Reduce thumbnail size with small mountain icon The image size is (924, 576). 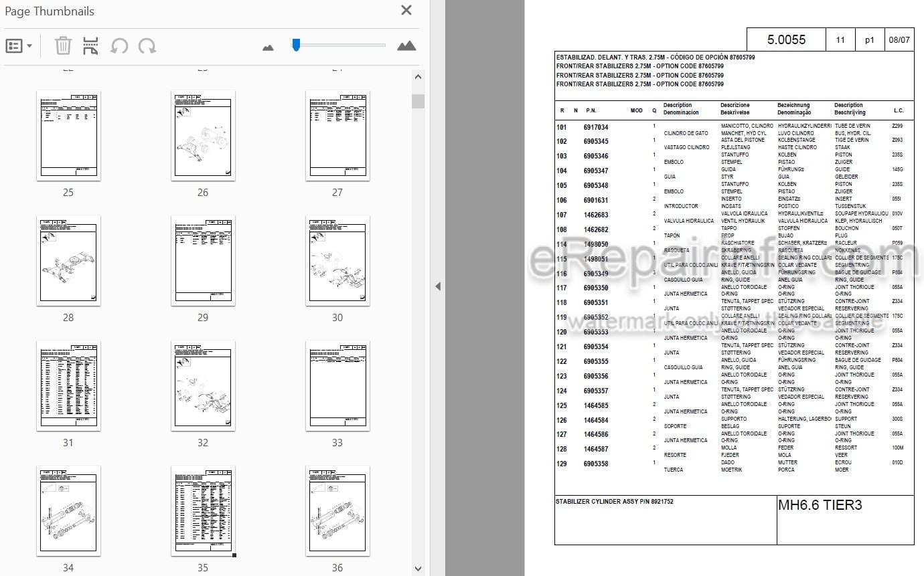click(x=268, y=47)
